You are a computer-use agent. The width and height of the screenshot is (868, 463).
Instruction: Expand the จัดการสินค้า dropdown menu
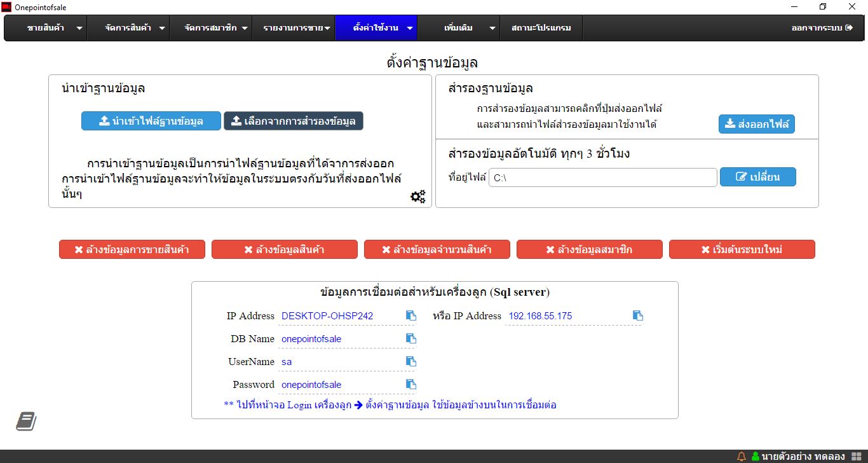click(x=136, y=28)
